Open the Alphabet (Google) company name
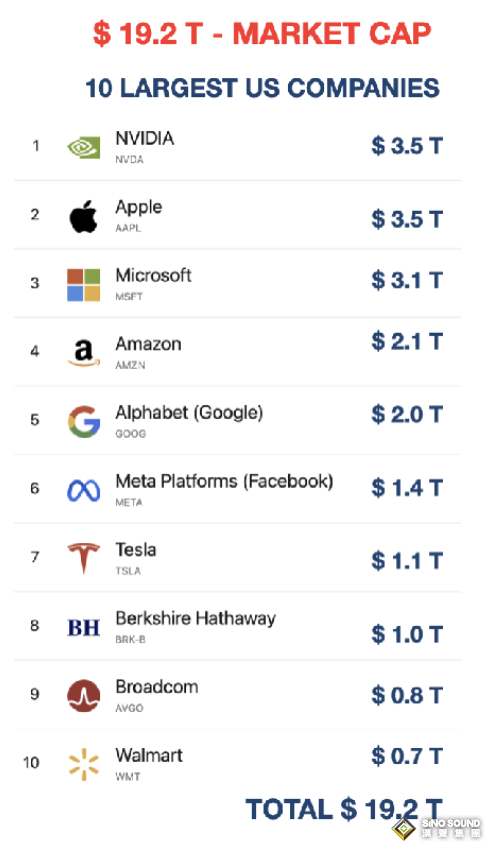Screen dimensions: 490x850 189,413
